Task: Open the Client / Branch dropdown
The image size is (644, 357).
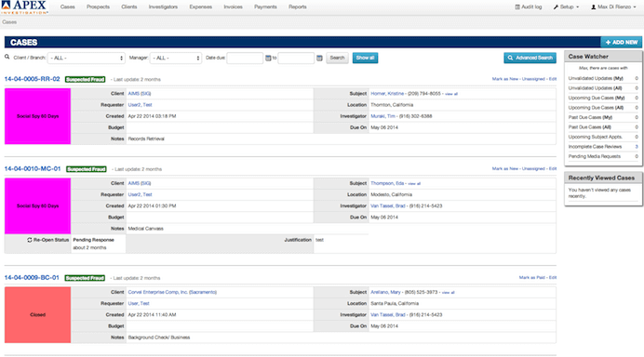Action: pos(87,59)
